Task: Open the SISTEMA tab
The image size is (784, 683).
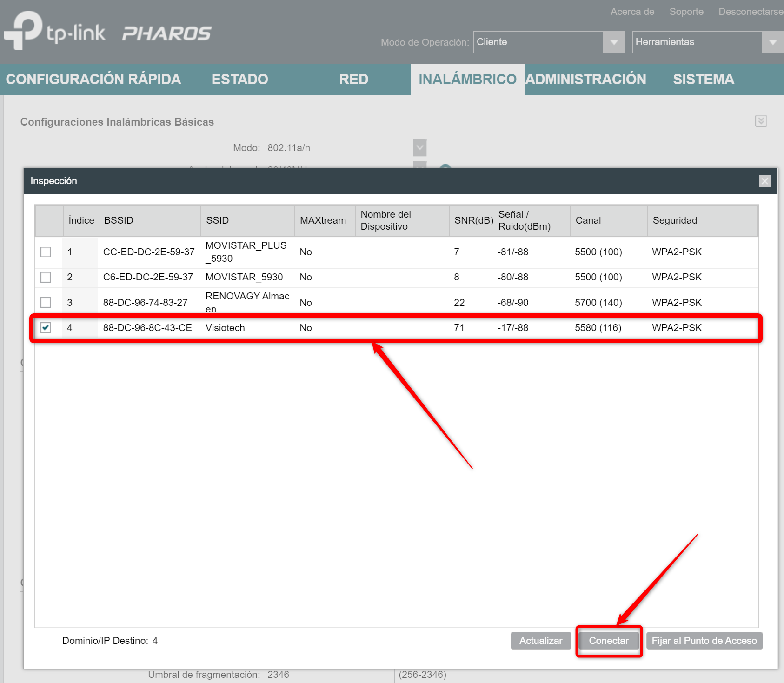Action: pos(704,79)
